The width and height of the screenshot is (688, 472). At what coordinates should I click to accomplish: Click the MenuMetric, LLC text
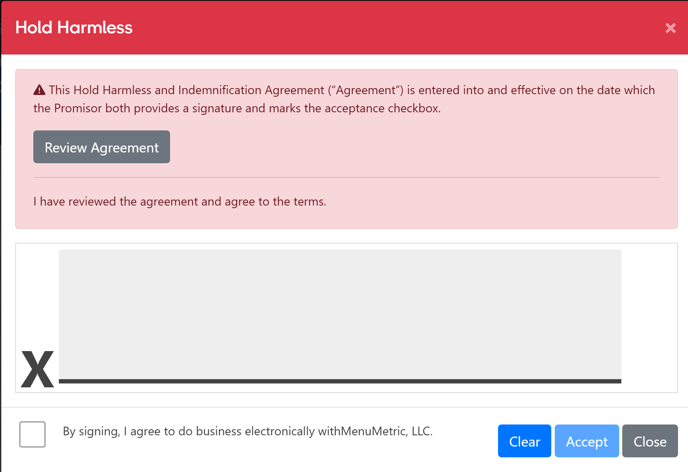click(386, 431)
